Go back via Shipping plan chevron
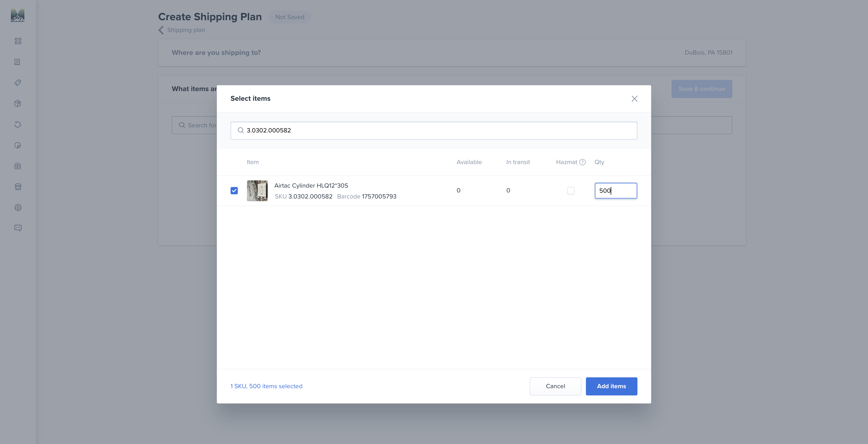 (x=161, y=30)
